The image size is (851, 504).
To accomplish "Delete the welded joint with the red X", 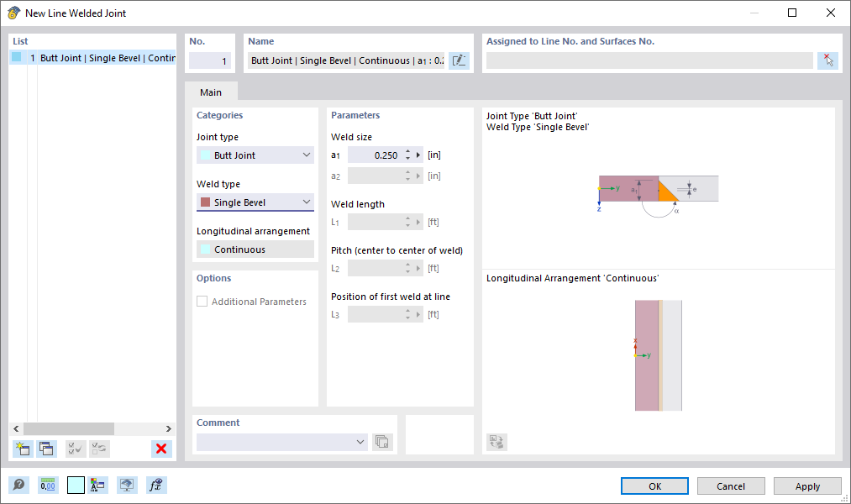I will (160, 449).
